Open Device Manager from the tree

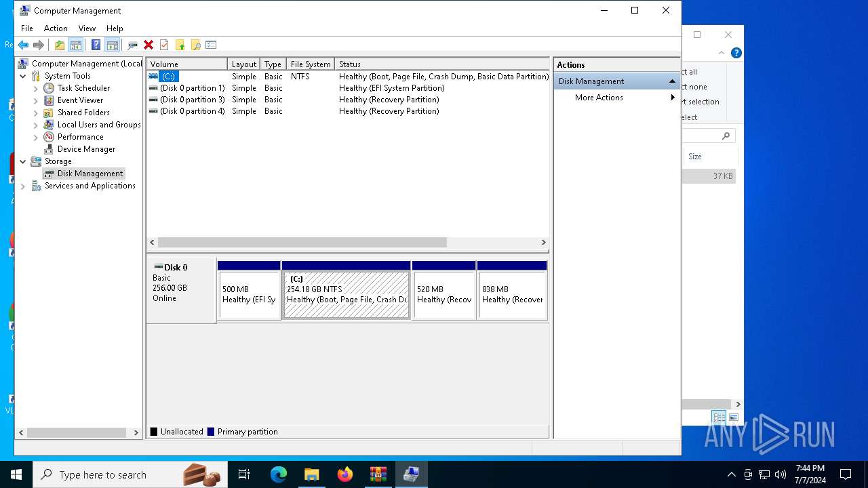pos(86,149)
